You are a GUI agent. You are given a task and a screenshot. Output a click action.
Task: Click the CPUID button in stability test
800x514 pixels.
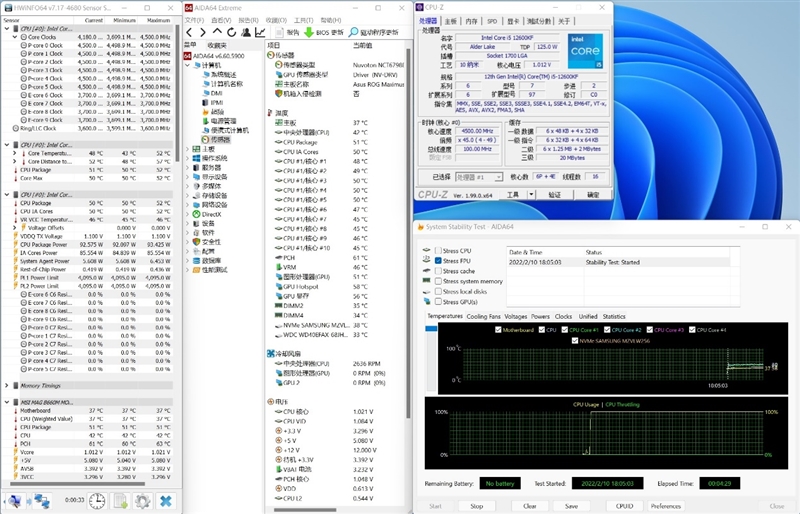click(624, 506)
